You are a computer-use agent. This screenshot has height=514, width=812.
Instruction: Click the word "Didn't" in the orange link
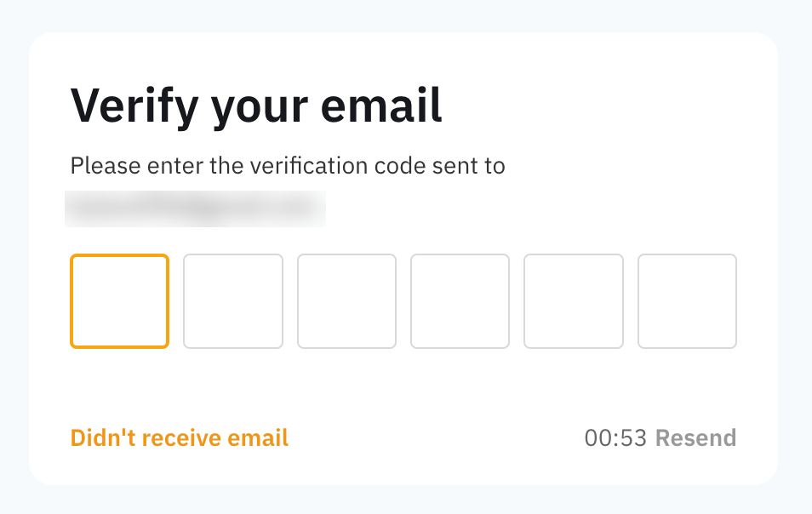[103, 438]
